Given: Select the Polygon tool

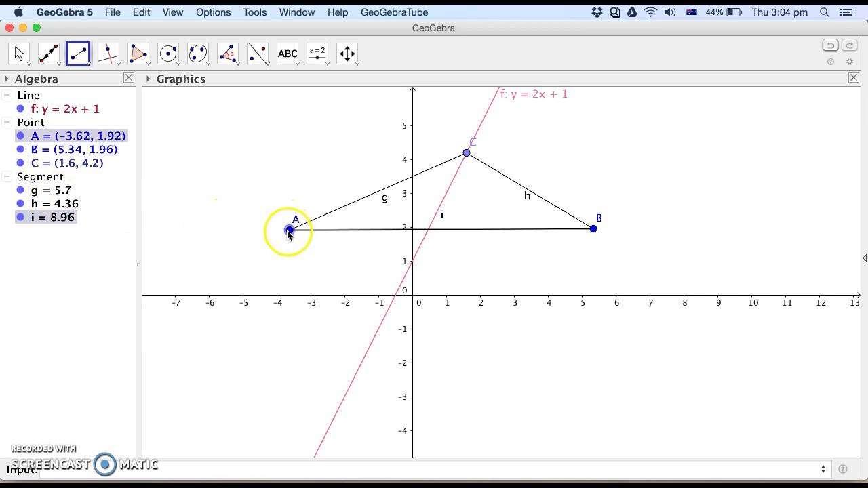Looking at the screenshot, I should click(x=138, y=54).
